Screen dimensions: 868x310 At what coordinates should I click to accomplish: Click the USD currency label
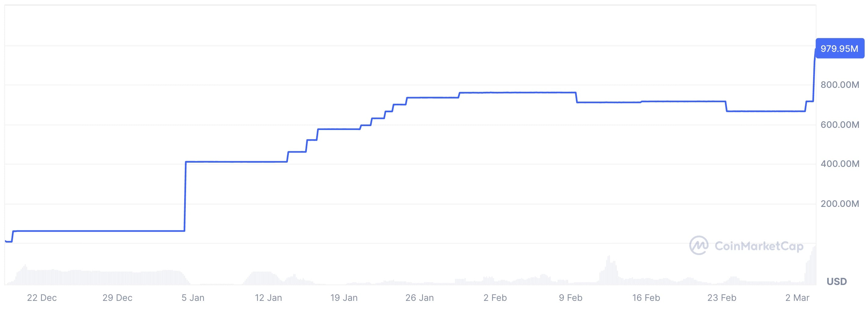[836, 281]
